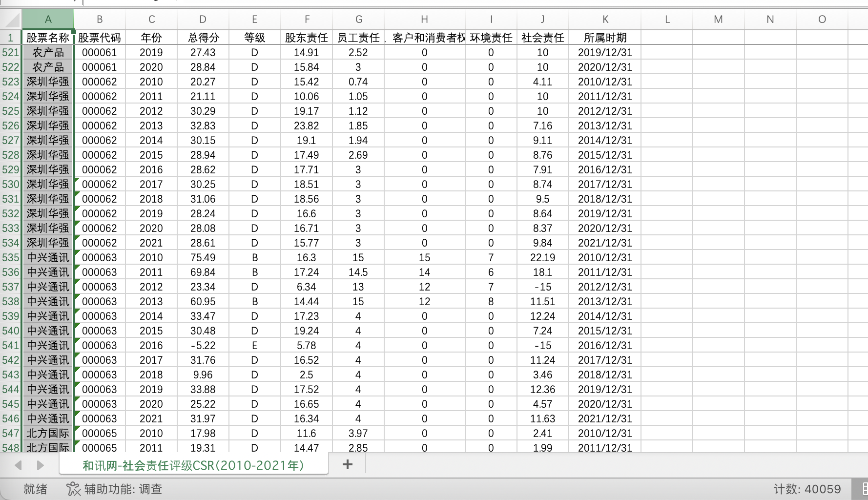Open the accessibility check status icon
868x500 pixels.
tap(73, 489)
